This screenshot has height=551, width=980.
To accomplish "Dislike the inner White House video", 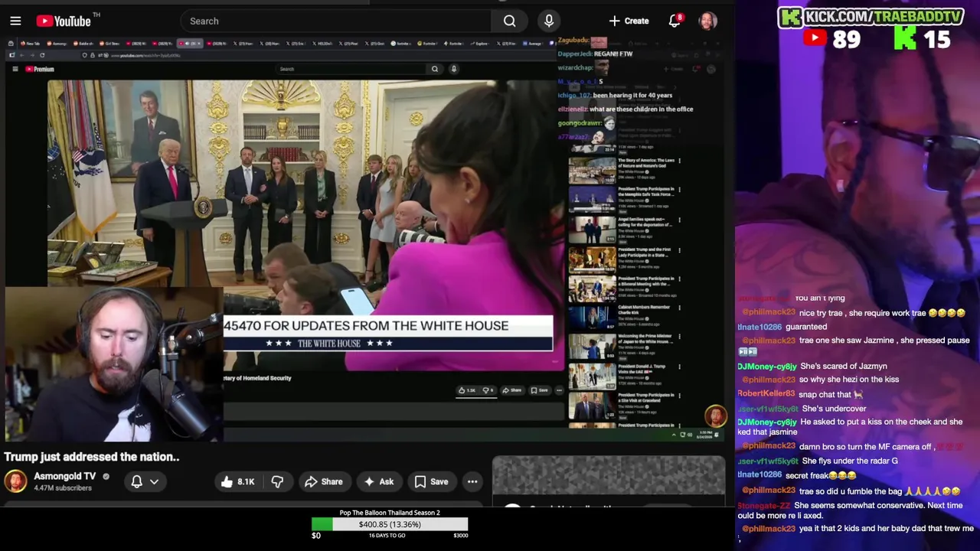I will point(488,390).
